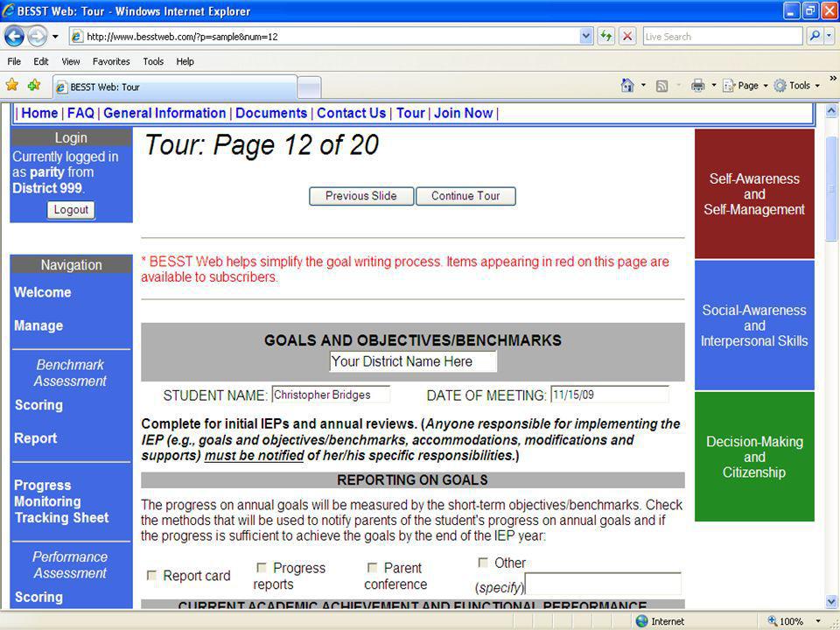Open the search provider options dropdown

[x=829, y=37]
